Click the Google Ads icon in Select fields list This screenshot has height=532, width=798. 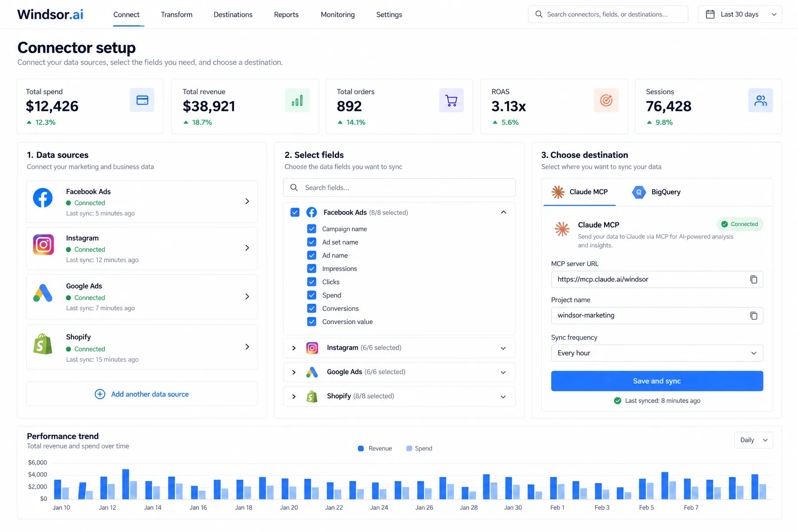click(312, 372)
